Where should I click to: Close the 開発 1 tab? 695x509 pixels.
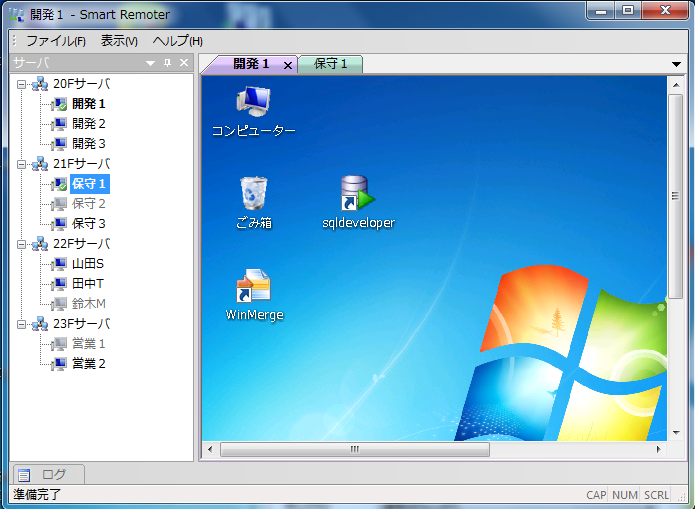(288, 65)
